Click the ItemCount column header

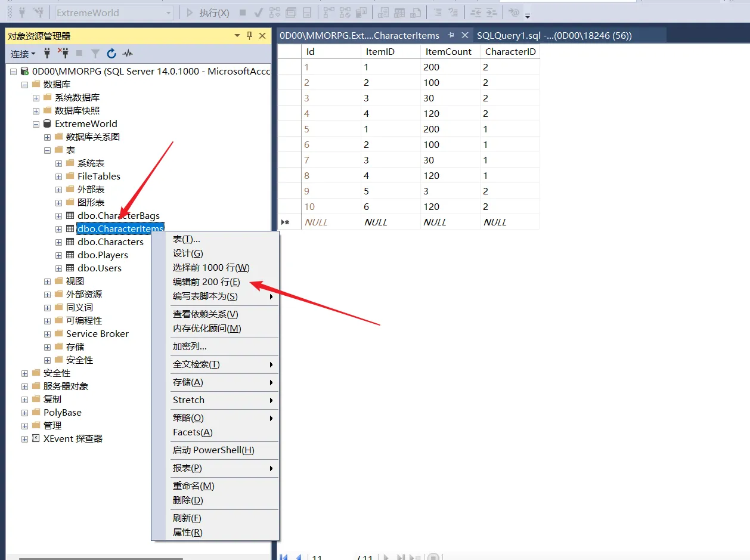click(x=448, y=52)
